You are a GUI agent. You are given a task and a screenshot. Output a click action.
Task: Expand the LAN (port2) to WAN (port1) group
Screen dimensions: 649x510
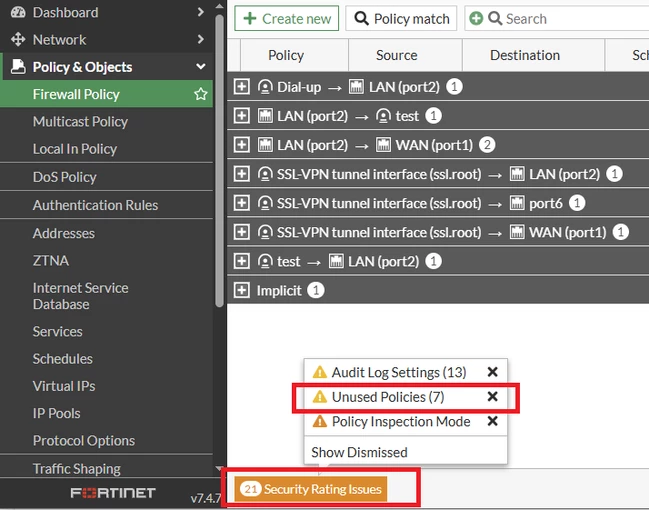coord(241,145)
